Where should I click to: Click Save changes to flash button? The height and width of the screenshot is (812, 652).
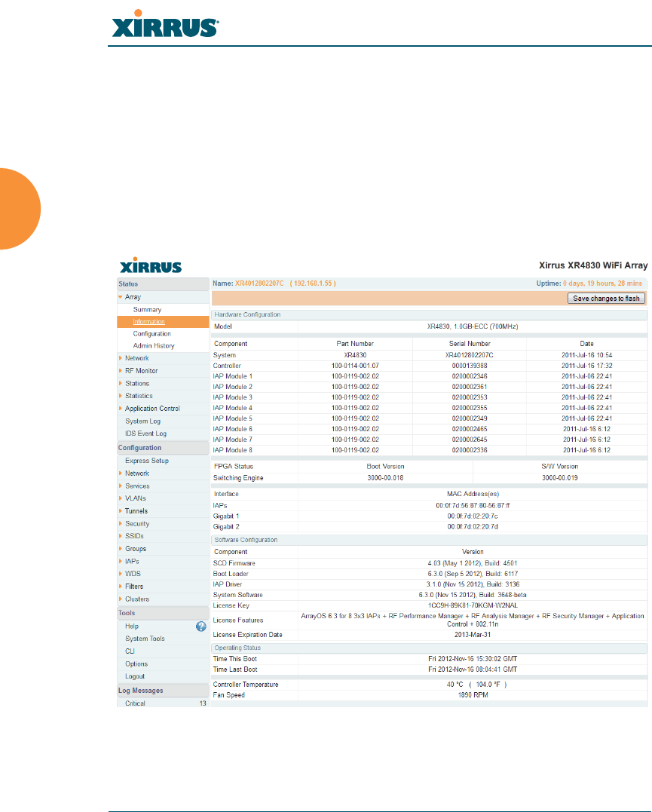pos(606,299)
